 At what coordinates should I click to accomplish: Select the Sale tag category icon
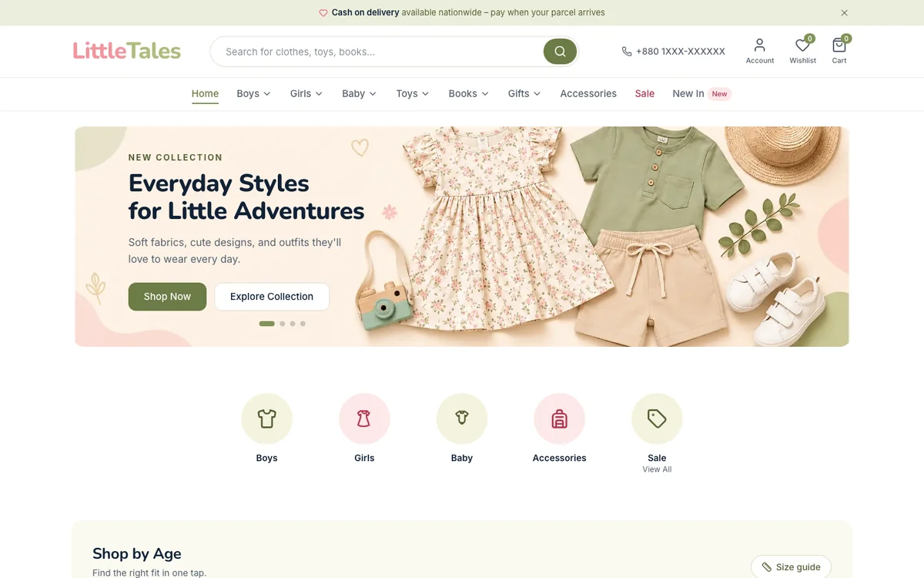click(x=657, y=418)
